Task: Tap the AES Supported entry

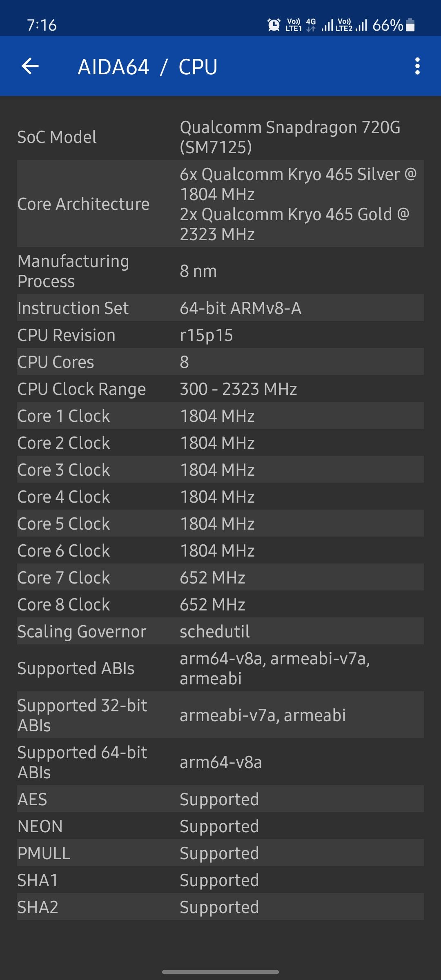Action: (220, 799)
